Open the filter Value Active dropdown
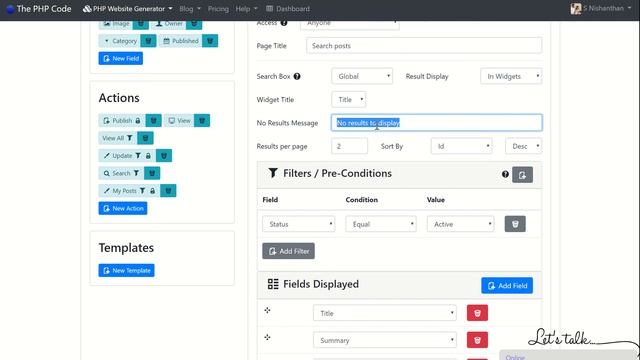Screen dimensions: 640x360 pos(460,224)
